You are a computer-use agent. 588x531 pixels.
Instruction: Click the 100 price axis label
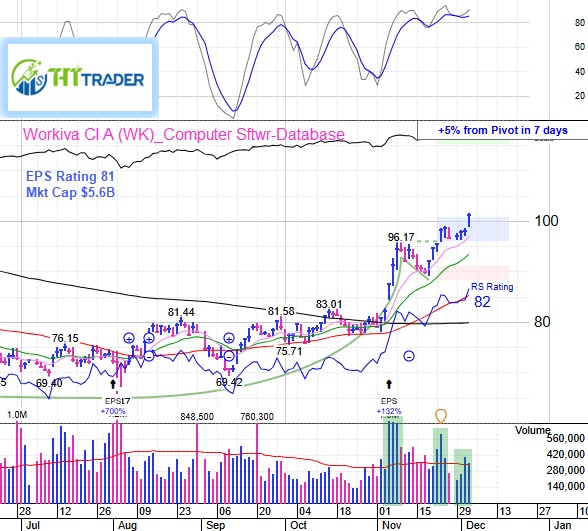coord(546,221)
